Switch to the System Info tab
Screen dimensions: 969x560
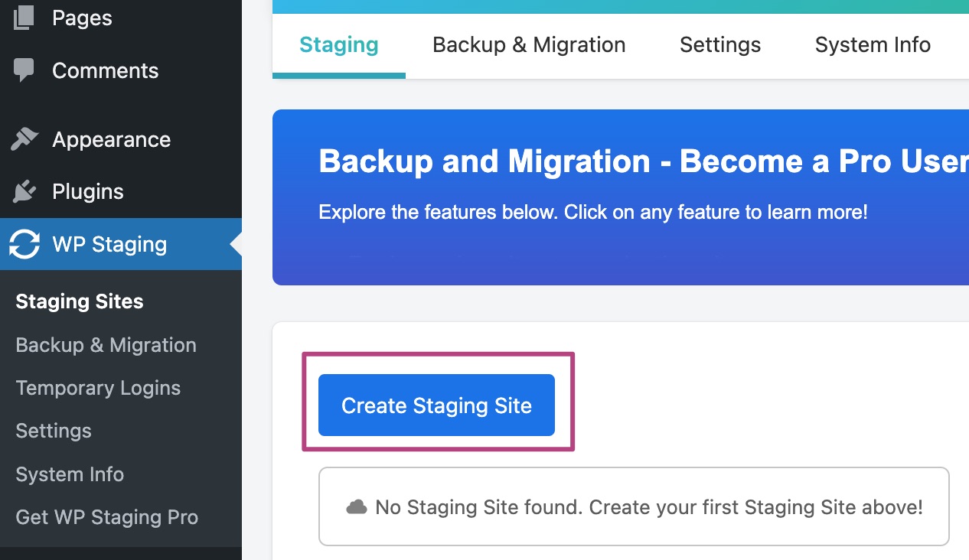873,45
